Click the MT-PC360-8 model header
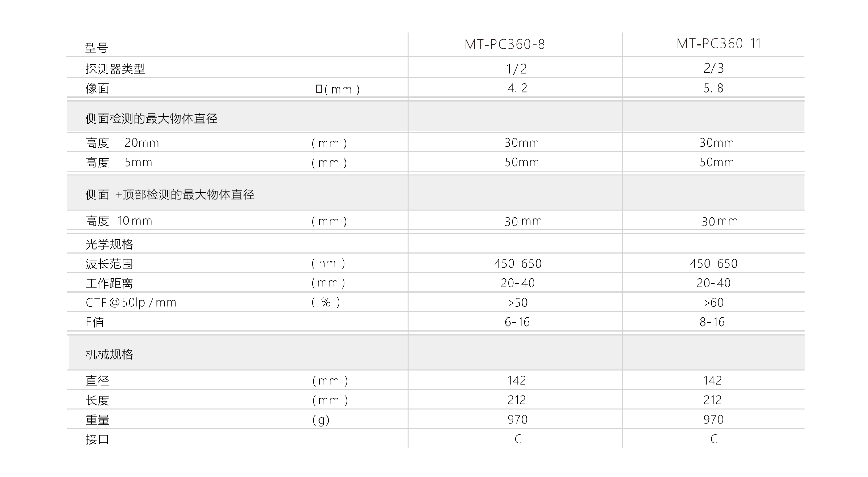Screen dimensions: 868x477 click(x=504, y=44)
